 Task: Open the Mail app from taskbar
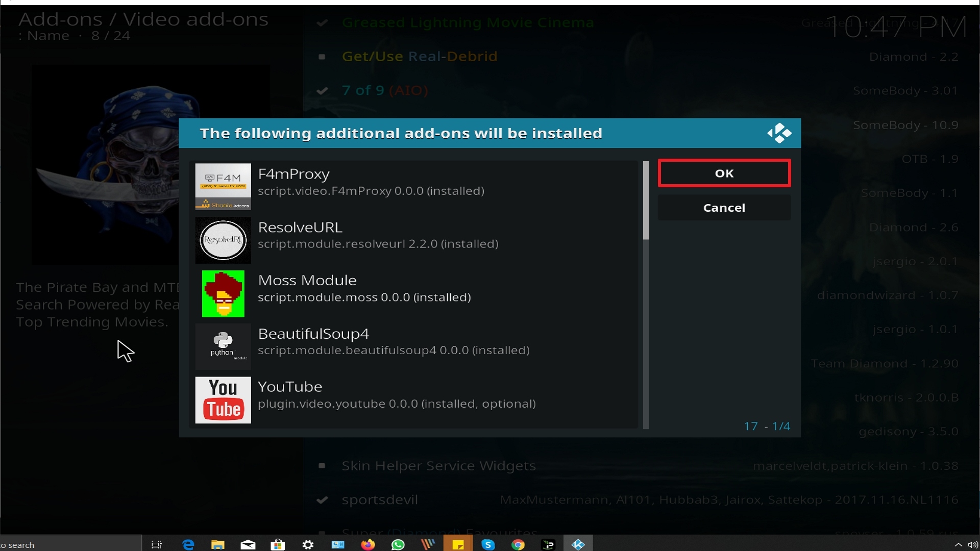pyautogui.click(x=248, y=544)
